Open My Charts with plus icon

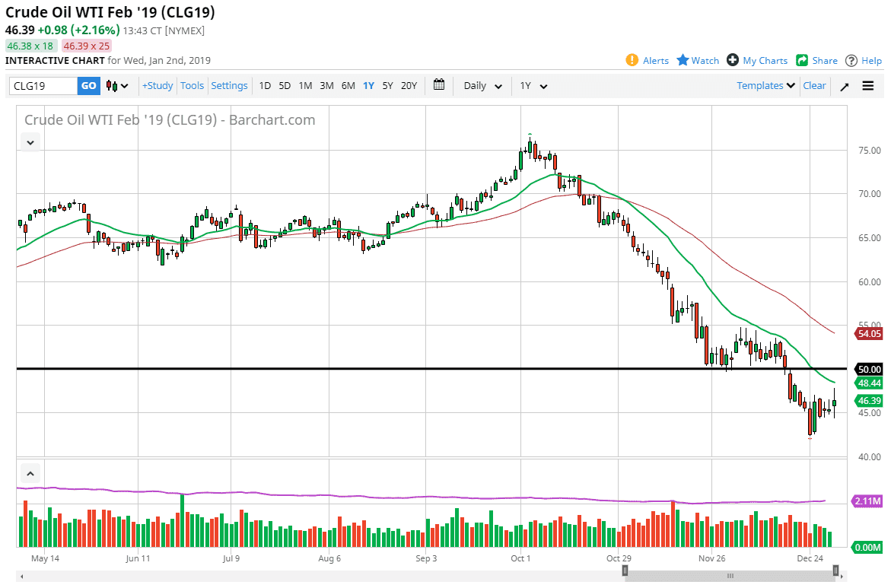[x=733, y=60]
